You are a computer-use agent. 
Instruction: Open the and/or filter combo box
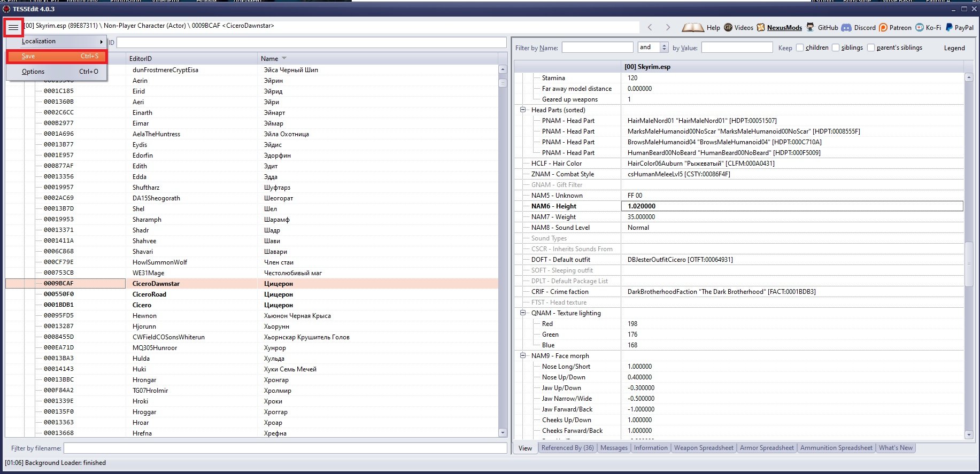[x=653, y=48]
